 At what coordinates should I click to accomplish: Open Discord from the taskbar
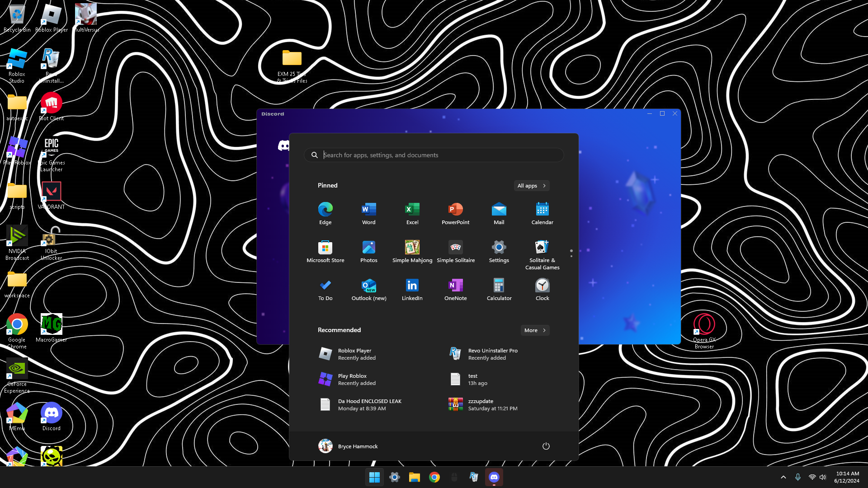pyautogui.click(x=494, y=477)
